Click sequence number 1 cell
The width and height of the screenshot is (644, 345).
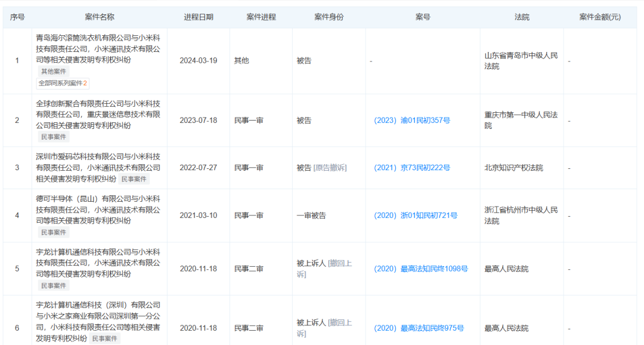[x=17, y=60]
